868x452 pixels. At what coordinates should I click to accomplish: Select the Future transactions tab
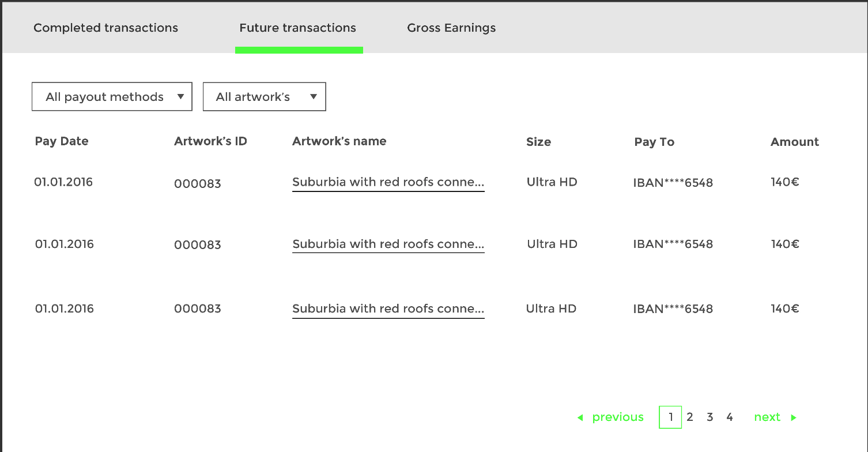point(298,28)
